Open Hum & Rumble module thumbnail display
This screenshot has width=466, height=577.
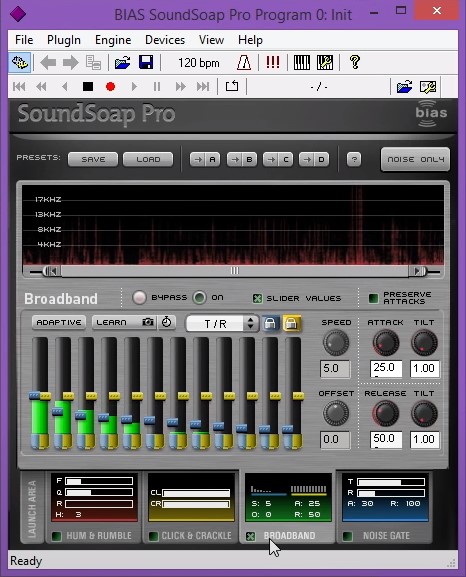tap(94, 498)
